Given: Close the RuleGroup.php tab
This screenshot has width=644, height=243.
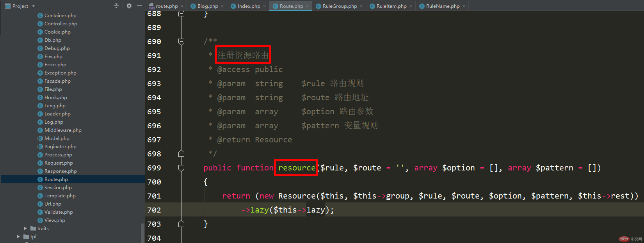Looking at the screenshot, I should pyautogui.click(x=361, y=6).
